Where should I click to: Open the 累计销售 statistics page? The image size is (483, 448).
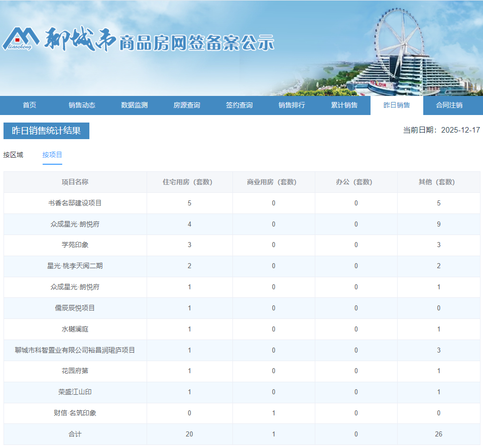click(344, 105)
